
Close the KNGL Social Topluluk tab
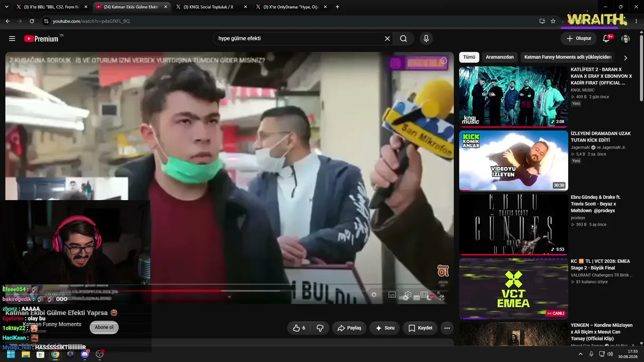click(245, 7)
